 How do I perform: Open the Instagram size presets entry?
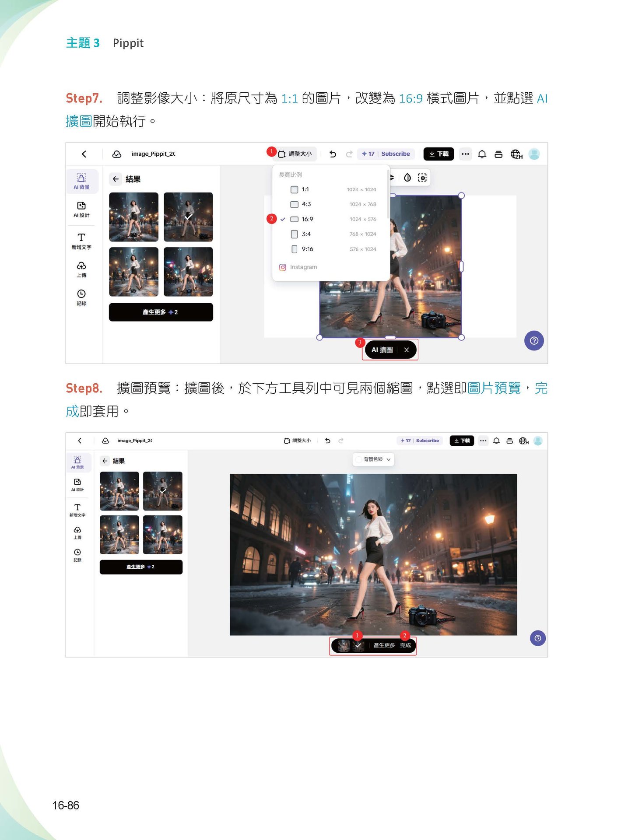(x=298, y=267)
